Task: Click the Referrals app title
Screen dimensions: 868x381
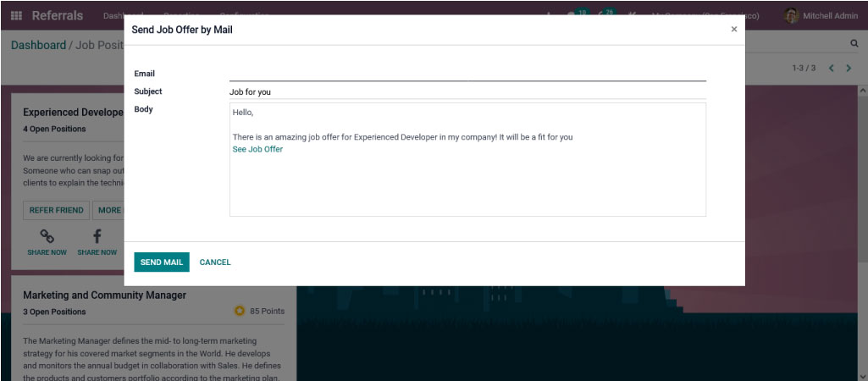Action: pos(57,15)
